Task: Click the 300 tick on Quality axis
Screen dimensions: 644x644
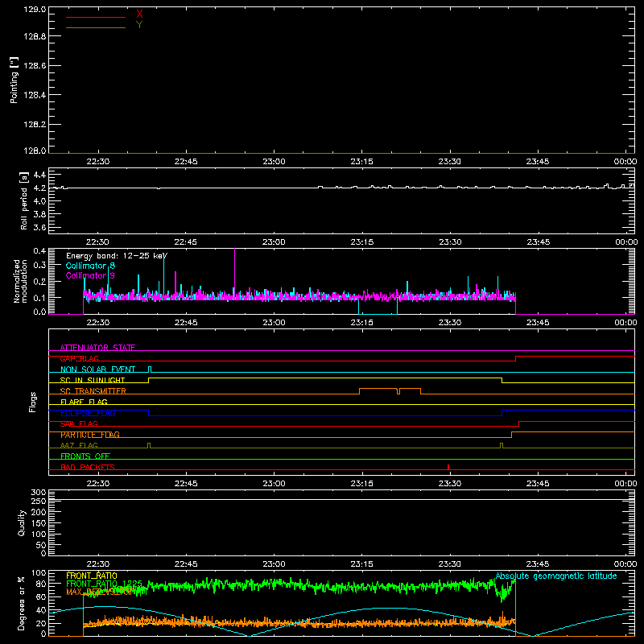Action: click(x=38, y=493)
